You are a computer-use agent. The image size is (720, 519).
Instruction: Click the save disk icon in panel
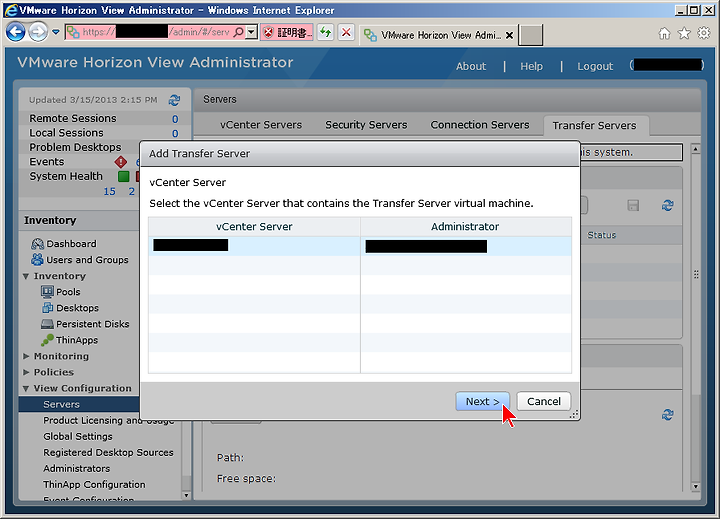pyautogui.click(x=633, y=205)
